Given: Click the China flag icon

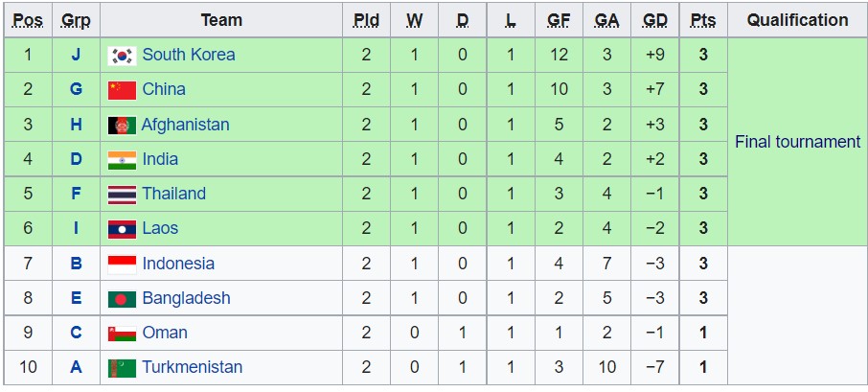Looking at the screenshot, I should pyautogui.click(x=122, y=90).
